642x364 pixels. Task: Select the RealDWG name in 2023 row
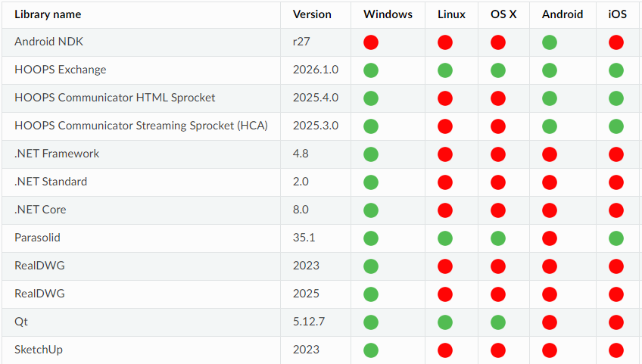click(39, 266)
